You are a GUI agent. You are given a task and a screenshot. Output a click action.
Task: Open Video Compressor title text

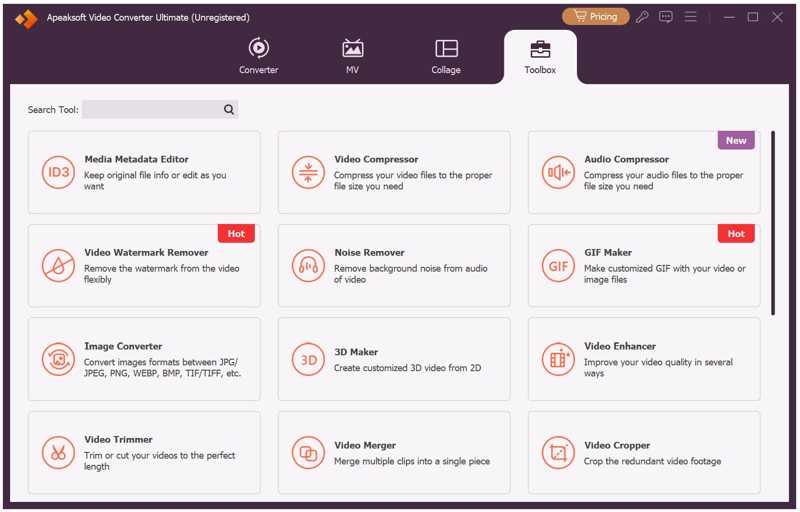point(376,159)
